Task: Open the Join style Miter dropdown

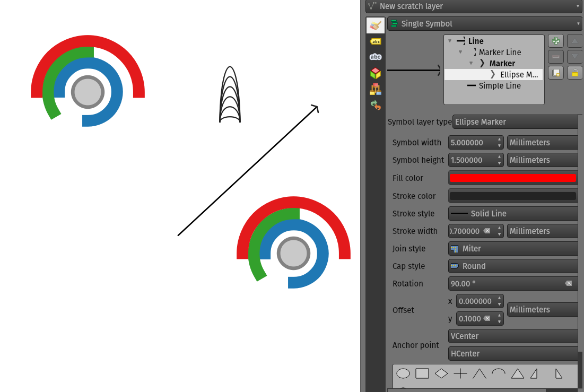Action: (x=513, y=249)
